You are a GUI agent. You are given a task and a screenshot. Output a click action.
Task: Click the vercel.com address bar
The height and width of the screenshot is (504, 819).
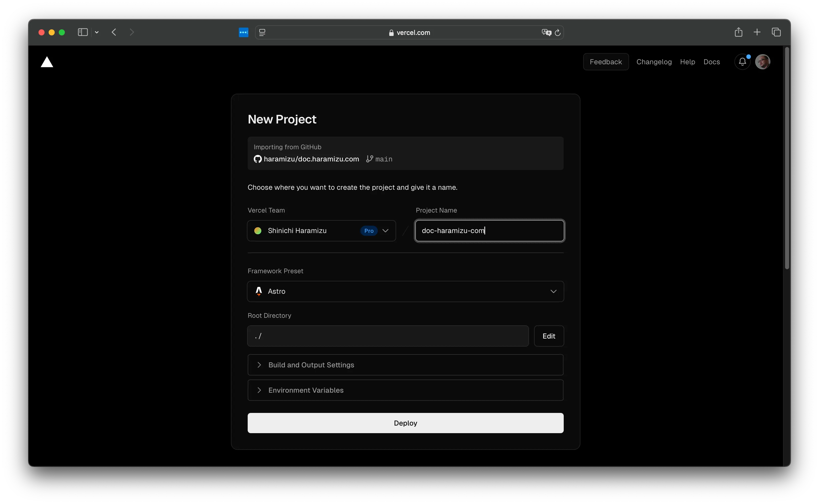pos(409,32)
